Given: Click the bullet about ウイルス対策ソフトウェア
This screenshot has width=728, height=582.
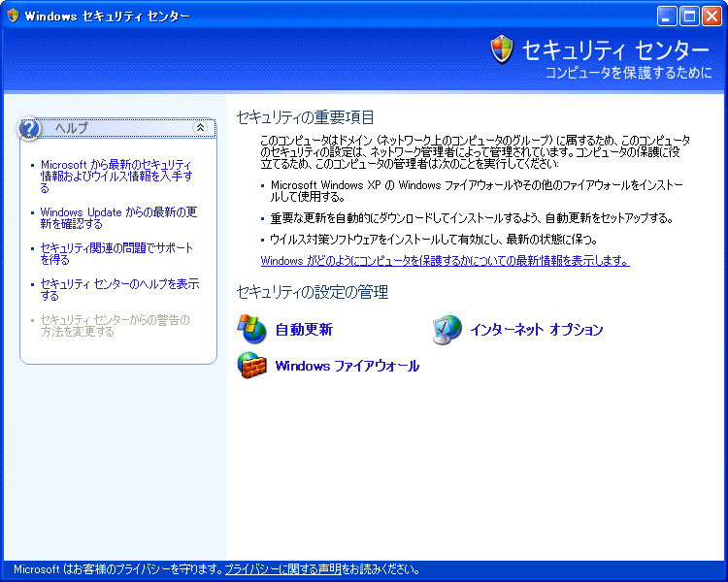Looking at the screenshot, I should coord(434,240).
